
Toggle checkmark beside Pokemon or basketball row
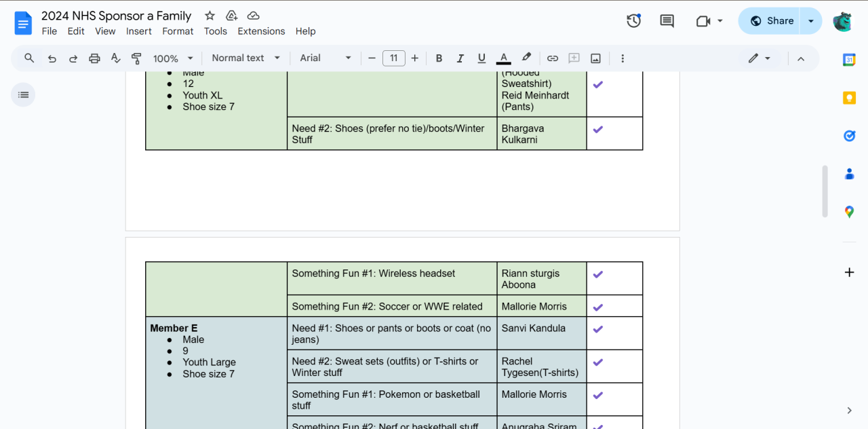tap(597, 394)
